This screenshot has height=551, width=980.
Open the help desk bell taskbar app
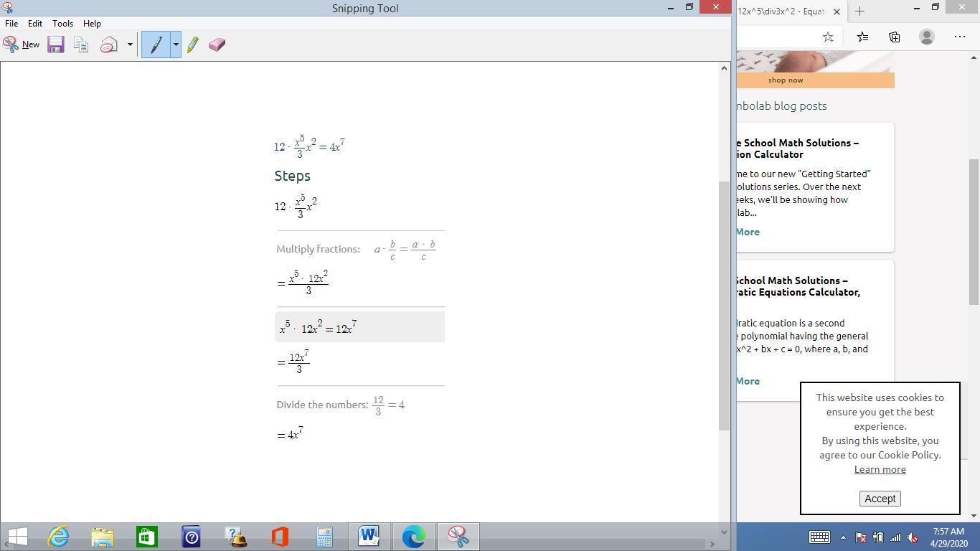tap(236, 536)
